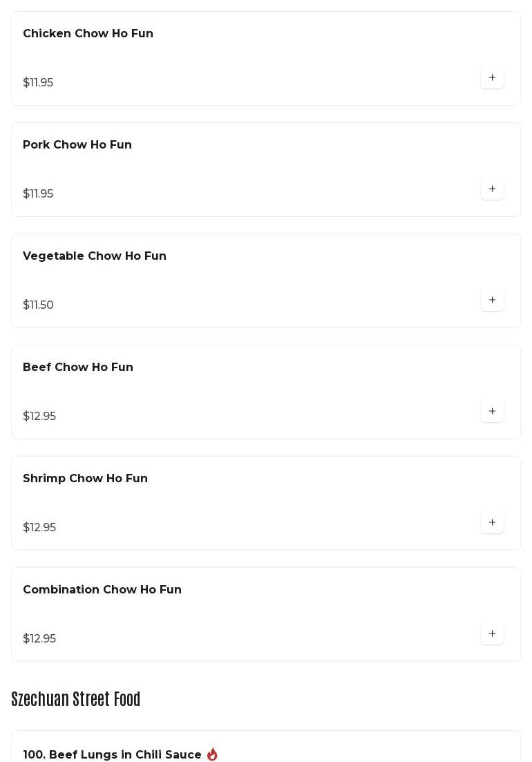Click plus icon for Vegetable Chow Ho Fun

pyautogui.click(x=492, y=301)
